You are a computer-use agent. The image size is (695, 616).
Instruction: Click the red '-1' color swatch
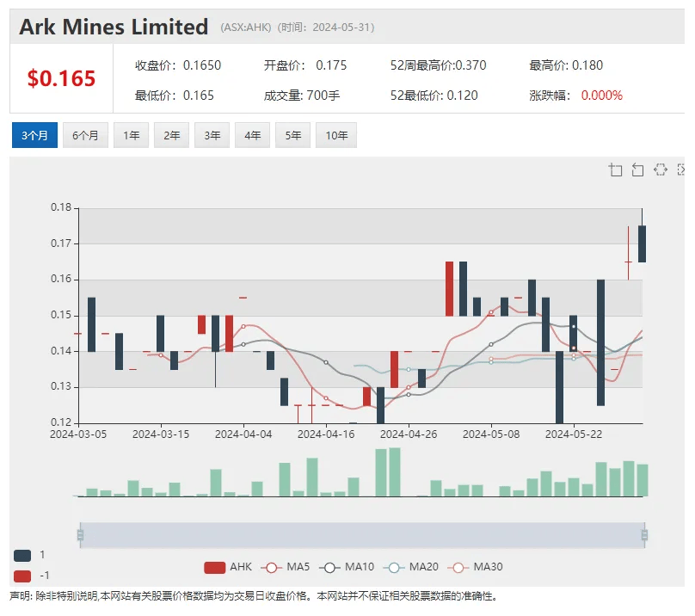click(x=22, y=576)
